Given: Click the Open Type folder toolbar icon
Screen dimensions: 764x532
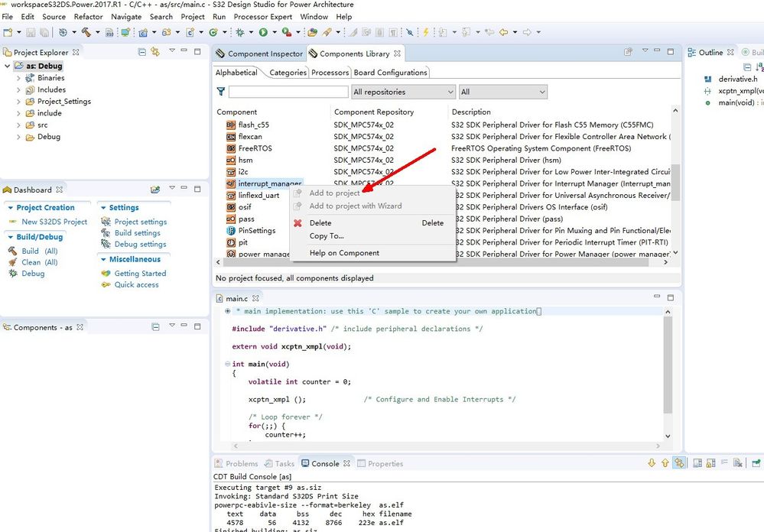Looking at the screenshot, I should pyautogui.click(x=312, y=32).
